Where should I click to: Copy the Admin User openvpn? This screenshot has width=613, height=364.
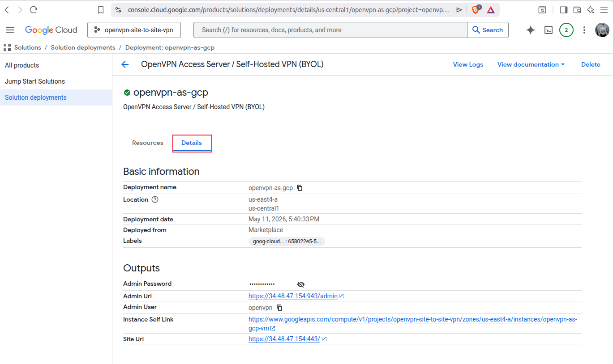click(279, 308)
